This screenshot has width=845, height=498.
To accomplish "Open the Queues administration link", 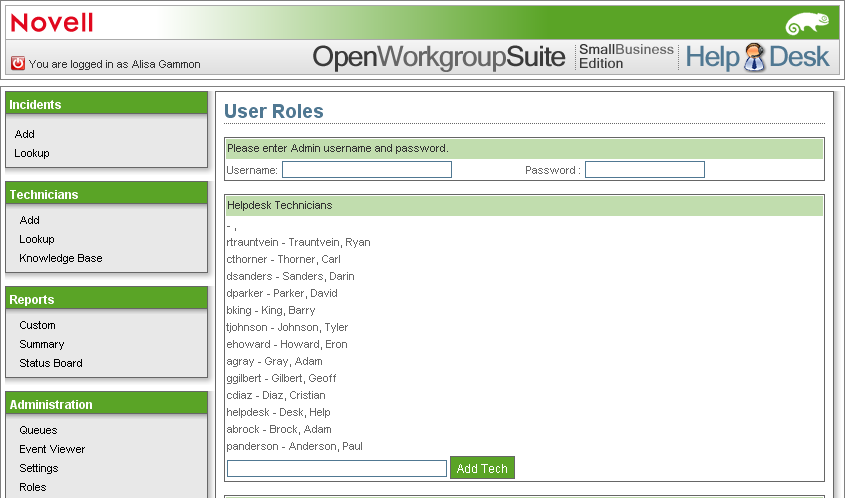I will (x=38, y=430).
